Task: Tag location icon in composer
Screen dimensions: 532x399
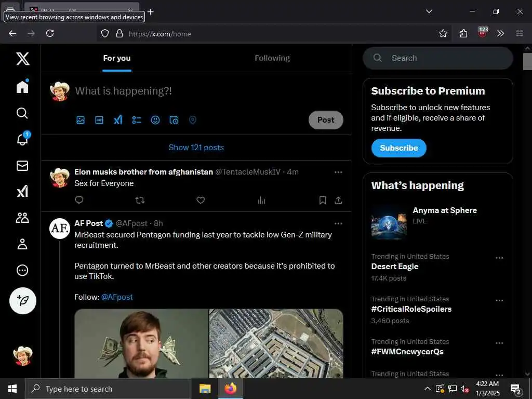Action: click(192, 120)
